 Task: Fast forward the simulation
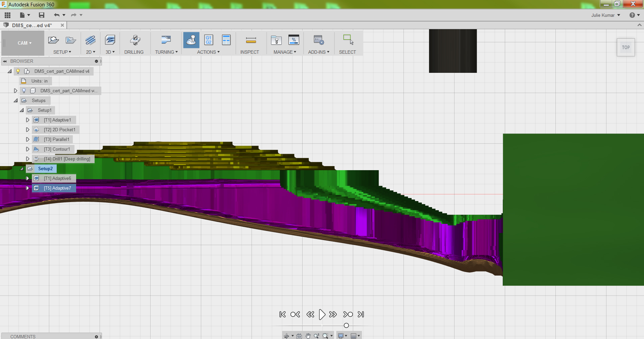tap(333, 314)
